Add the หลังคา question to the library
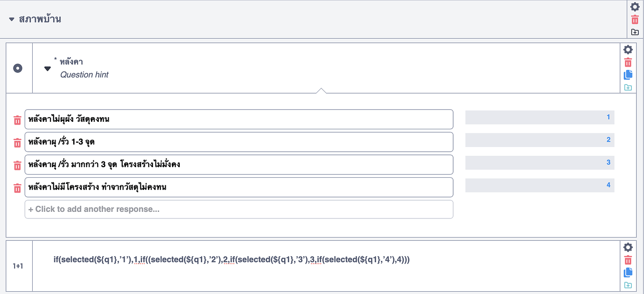 pyautogui.click(x=628, y=87)
